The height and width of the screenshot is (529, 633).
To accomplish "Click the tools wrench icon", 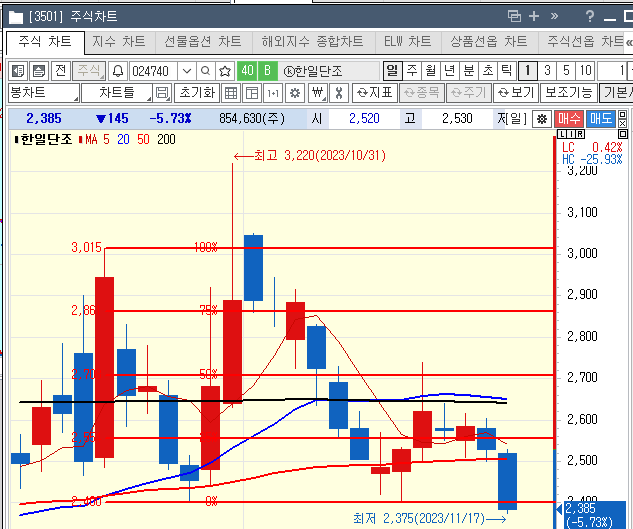I will point(339,93).
